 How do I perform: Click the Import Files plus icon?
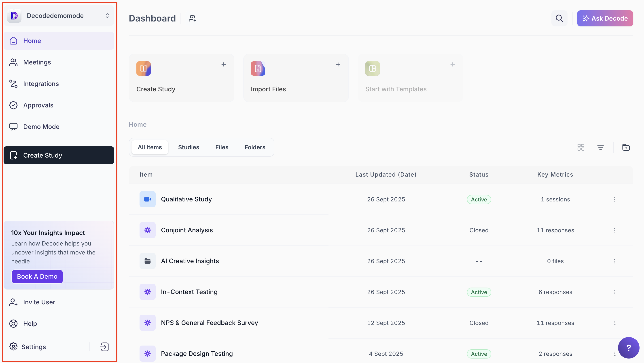(338, 64)
